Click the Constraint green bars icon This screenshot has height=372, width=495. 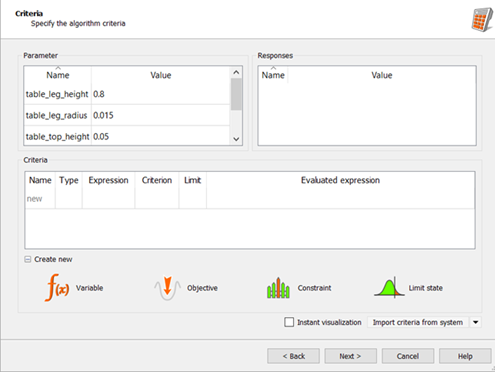[x=278, y=288]
